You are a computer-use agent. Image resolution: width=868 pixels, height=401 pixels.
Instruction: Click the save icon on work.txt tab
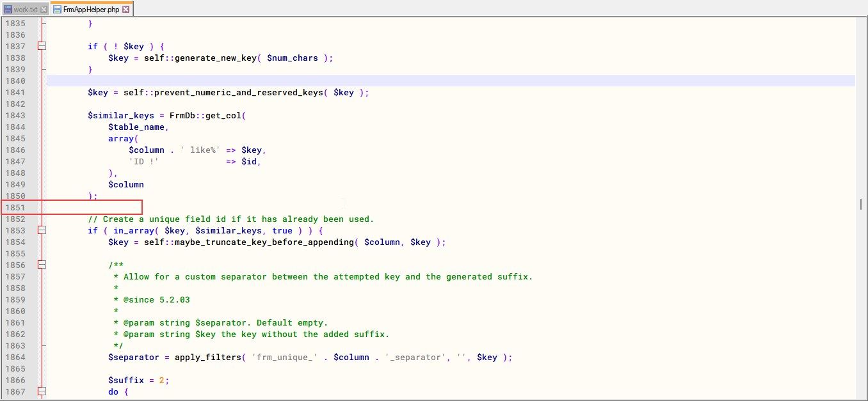point(8,10)
